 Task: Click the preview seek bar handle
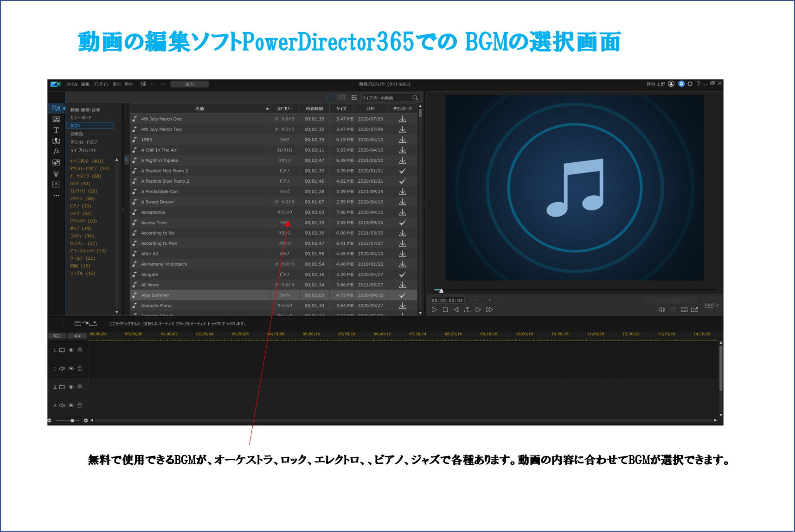[x=441, y=291]
